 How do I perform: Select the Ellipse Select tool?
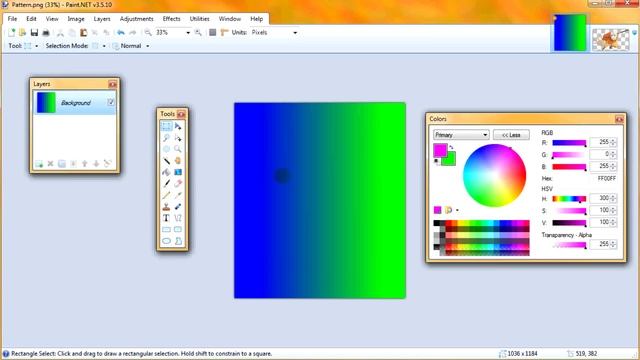[x=166, y=149]
